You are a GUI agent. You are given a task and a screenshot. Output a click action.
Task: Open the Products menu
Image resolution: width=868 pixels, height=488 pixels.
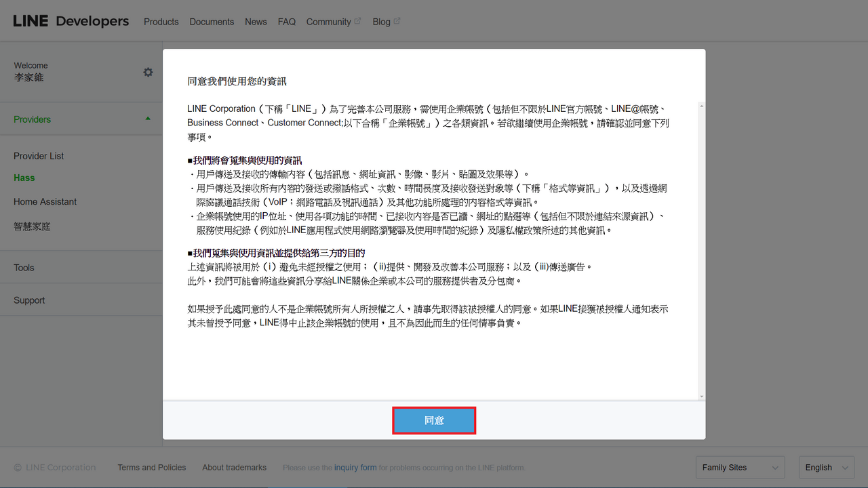(x=161, y=22)
